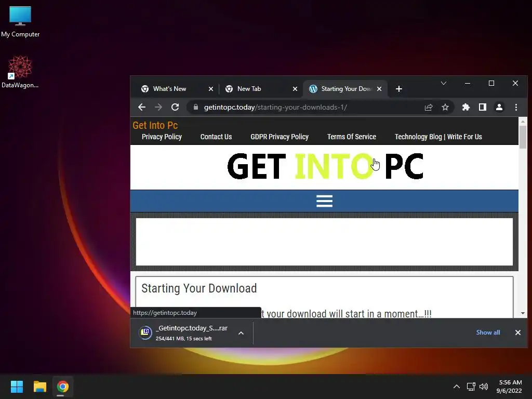This screenshot has width=532, height=399.
Task: Open the tab search chevron in the title bar
Action: point(444,83)
